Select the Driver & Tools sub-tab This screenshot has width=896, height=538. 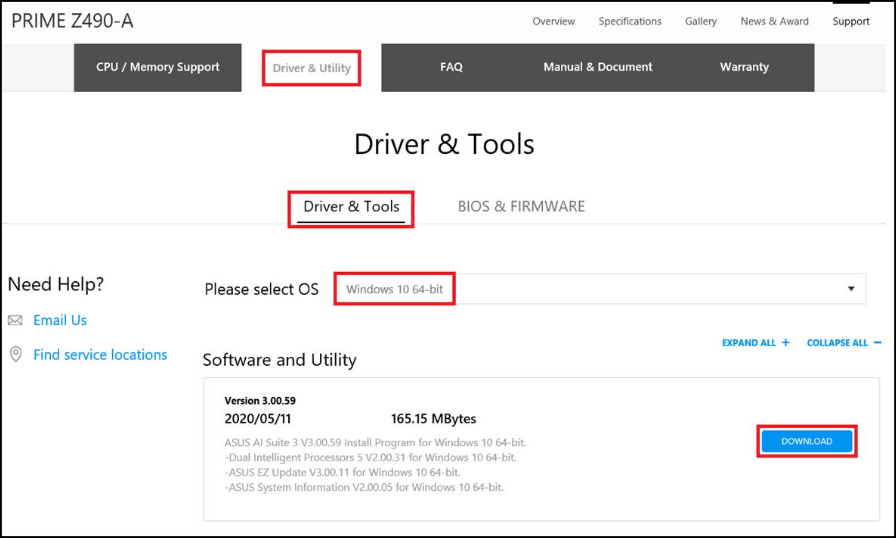pyautogui.click(x=351, y=207)
